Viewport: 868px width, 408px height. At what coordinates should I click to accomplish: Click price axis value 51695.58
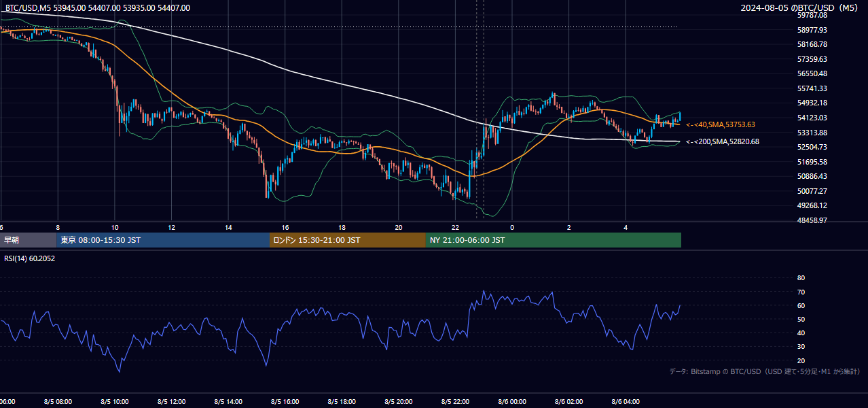[812, 162]
